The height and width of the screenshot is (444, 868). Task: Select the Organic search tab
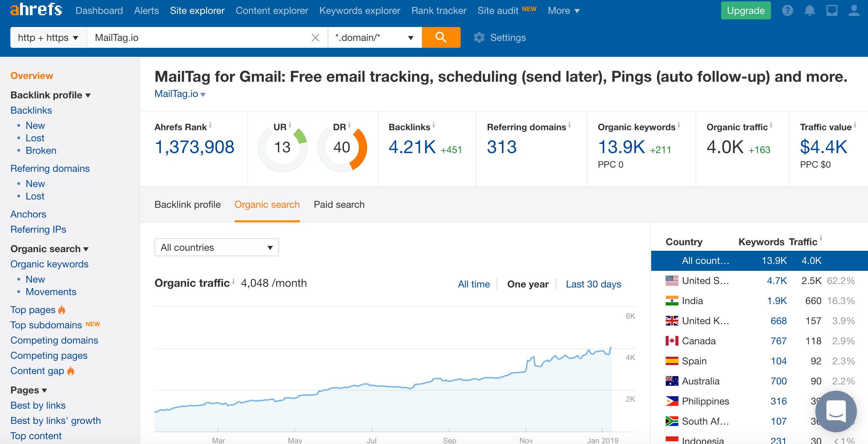tap(267, 205)
